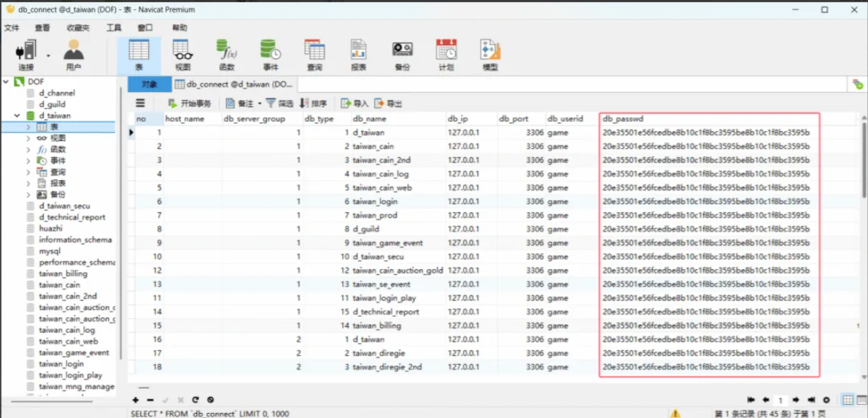This screenshot has height=418, width=868.
Task: Switch to the 对象 (Objects) tab
Action: pyautogui.click(x=150, y=85)
